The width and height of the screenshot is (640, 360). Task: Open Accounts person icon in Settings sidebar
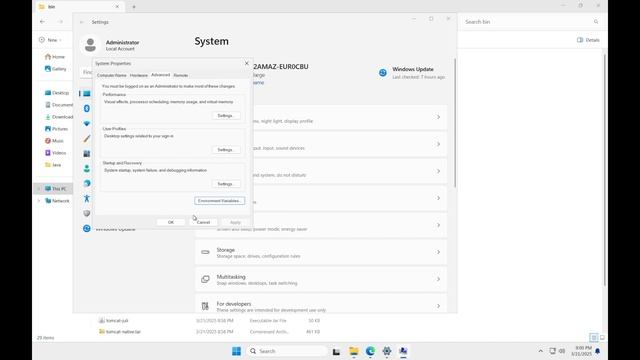pyautogui.click(x=87, y=168)
